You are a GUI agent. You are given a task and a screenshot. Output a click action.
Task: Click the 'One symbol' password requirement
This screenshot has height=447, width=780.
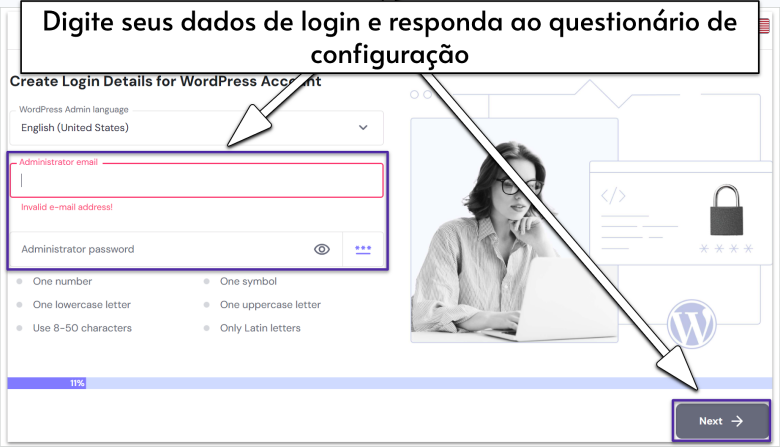point(248,281)
